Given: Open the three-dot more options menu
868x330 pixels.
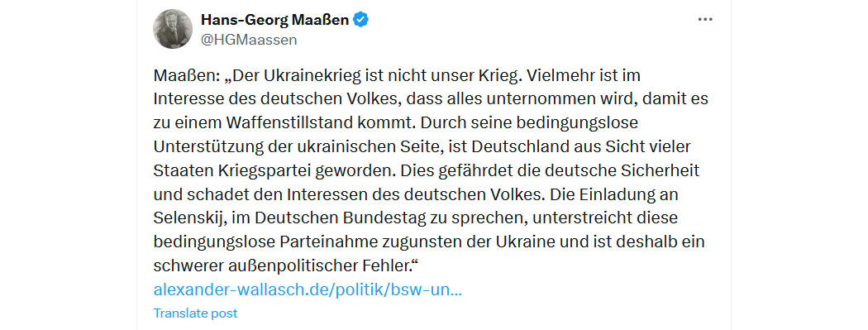Looking at the screenshot, I should (704, 20).
